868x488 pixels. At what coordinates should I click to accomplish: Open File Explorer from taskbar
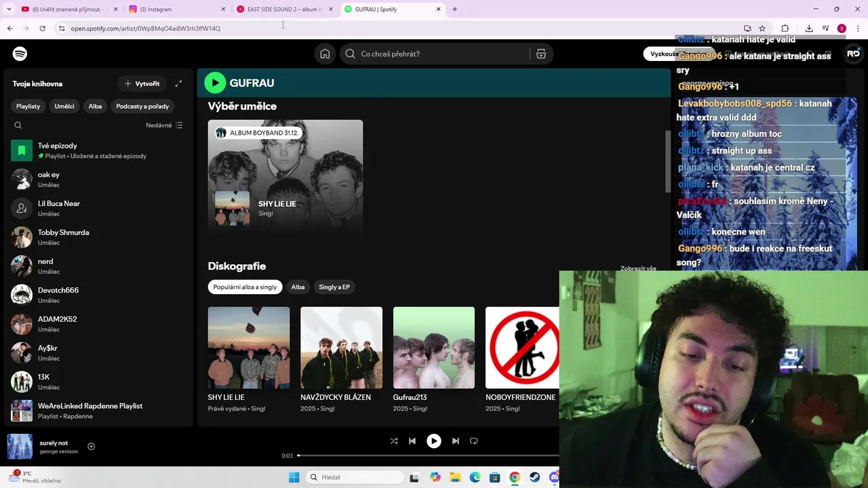455,477
